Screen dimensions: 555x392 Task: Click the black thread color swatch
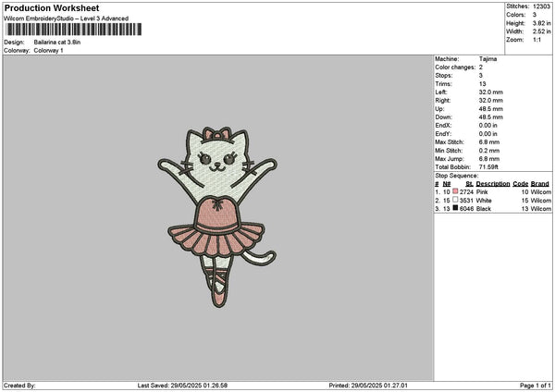pyautogui.click(x=455, y=208)
